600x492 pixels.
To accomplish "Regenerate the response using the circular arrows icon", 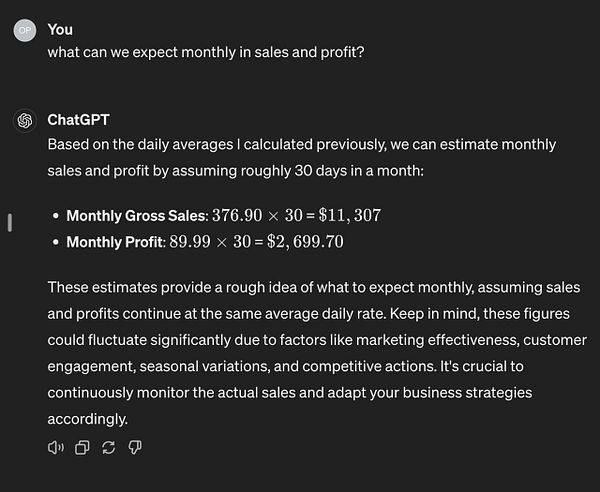I will coord(109,447).
